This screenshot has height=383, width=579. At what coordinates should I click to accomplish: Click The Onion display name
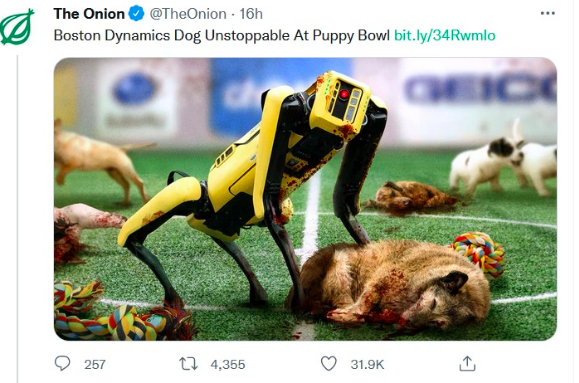coord(89,14)
